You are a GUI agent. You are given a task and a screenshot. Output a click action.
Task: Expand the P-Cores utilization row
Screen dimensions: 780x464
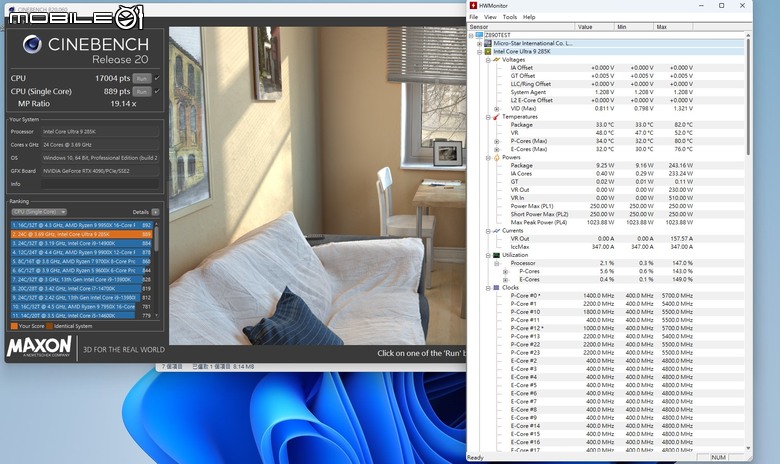(x=505, y=272)
